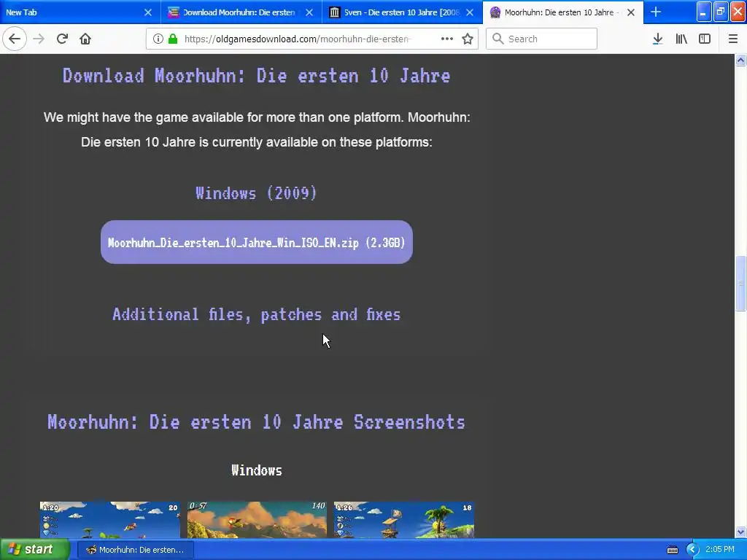Click the green secure padlock icon
This screenshot has height=560, width=747.
point(173,39)
